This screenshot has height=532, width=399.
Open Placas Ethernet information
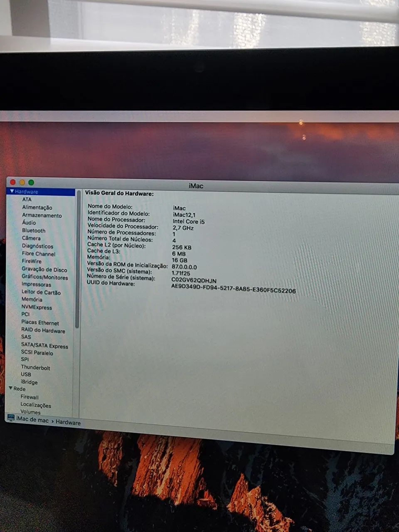pyautogui.click(x=39, y=323)
